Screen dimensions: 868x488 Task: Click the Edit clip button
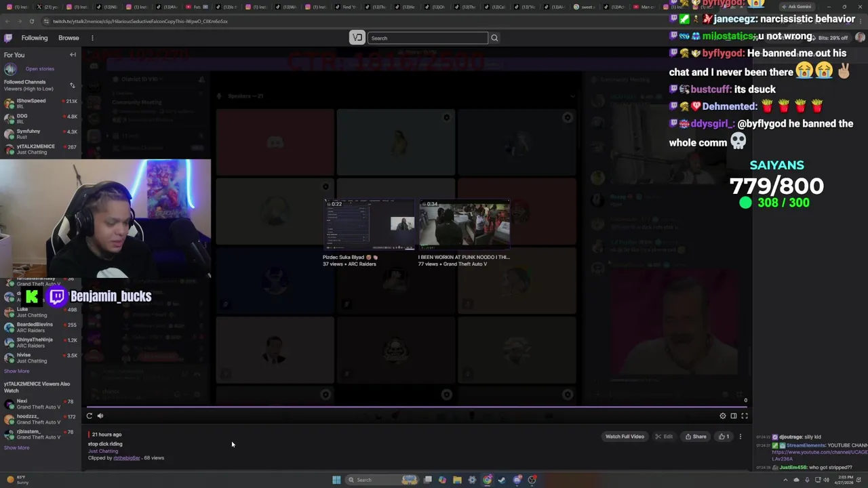tap(664, 436)
